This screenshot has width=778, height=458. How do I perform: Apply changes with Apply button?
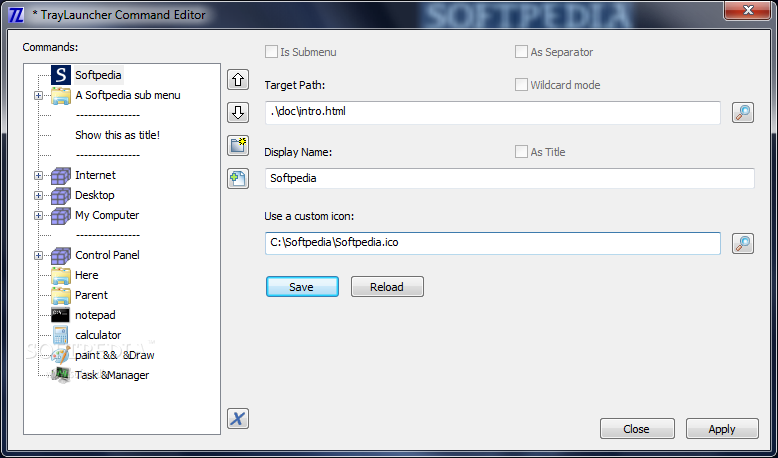point(722,429)
